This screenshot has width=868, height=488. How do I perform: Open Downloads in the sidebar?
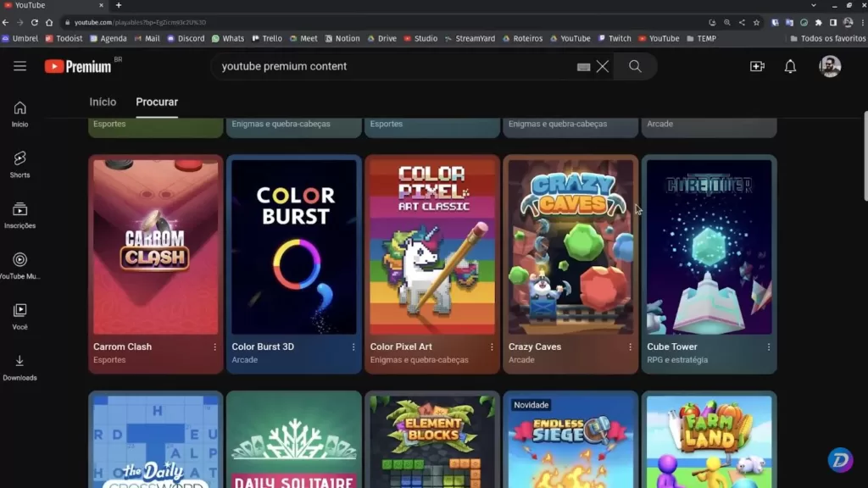point(20,368)
